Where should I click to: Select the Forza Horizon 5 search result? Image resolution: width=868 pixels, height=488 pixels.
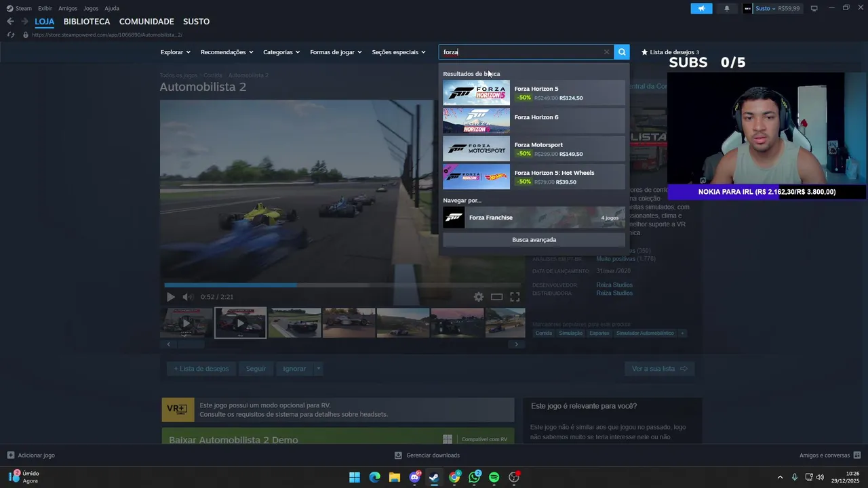point(534,93)
